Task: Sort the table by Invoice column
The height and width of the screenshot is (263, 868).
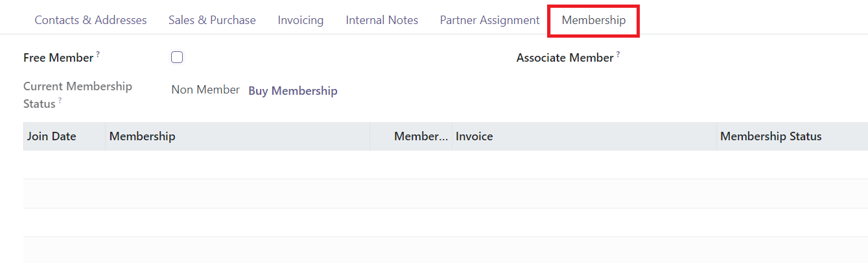Action: point(475,136)
